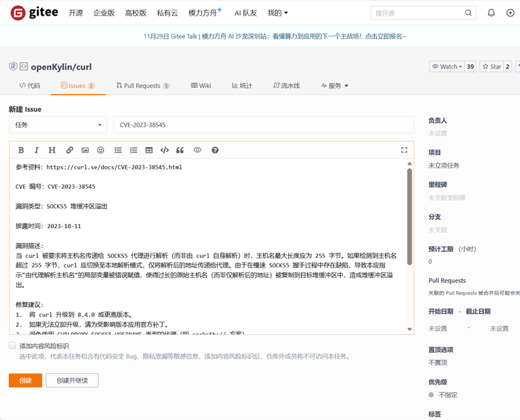Toggle italic formatting in editor
Screen dimensions: 520x420
[37, 150]
